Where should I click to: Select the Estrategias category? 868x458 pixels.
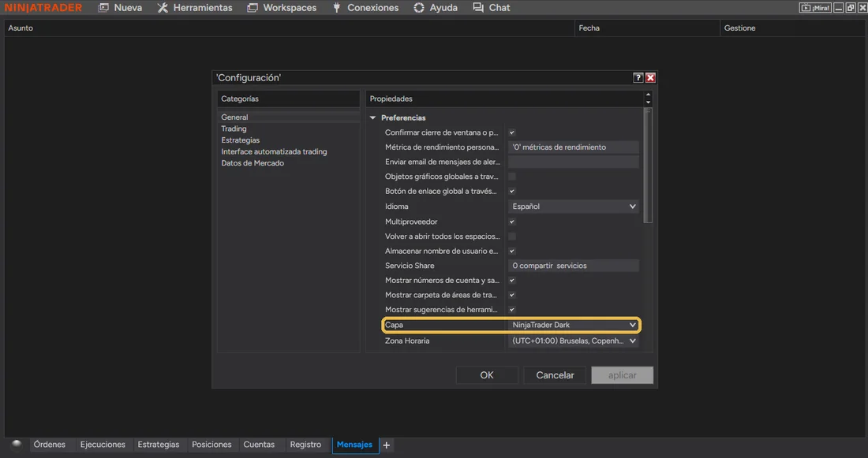(x=240, y=140)
